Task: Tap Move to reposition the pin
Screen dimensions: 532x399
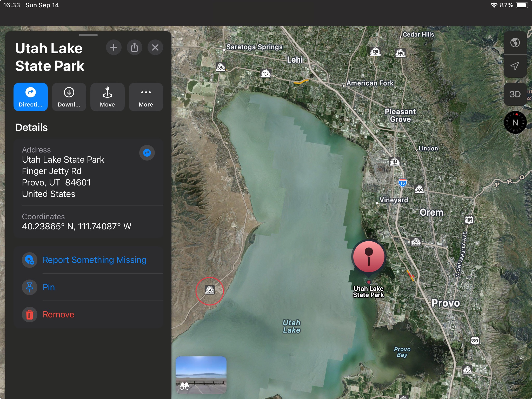Action: tap(108, 97)
